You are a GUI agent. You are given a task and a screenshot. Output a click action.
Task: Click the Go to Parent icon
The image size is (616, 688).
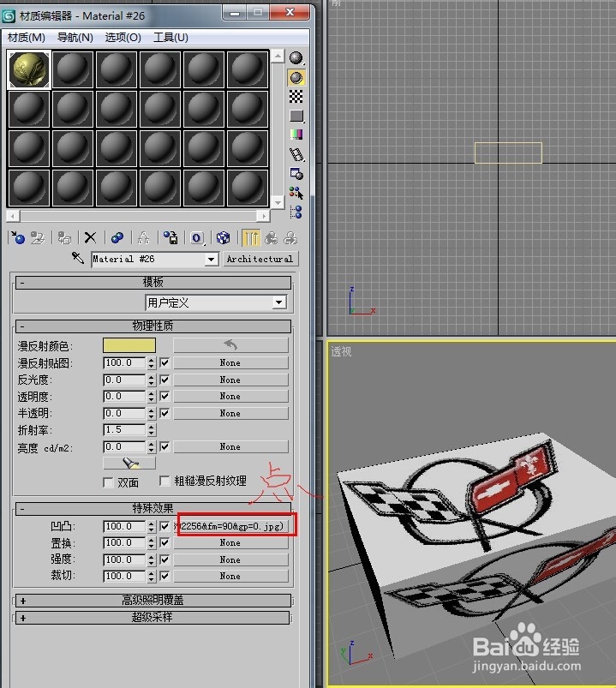[x=271, y=238]
